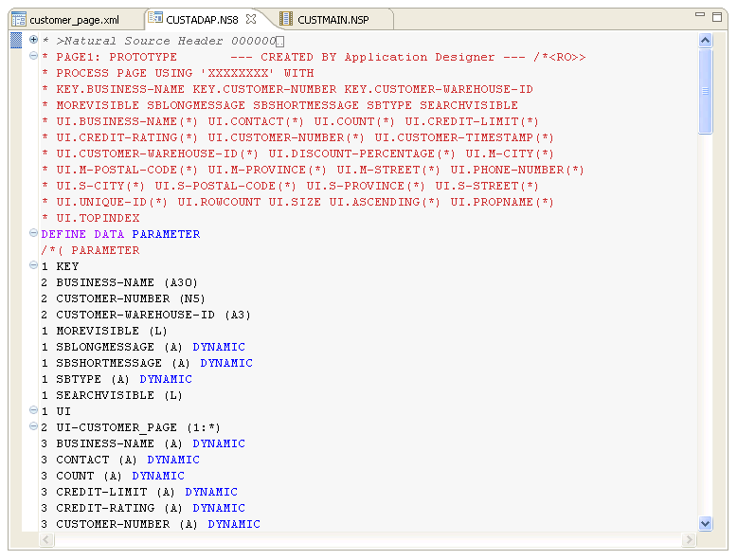The height and width of the screenshot is (560, 737).
Task: Click the vertical scrollbar up arrow
Action: coord(705,40)
